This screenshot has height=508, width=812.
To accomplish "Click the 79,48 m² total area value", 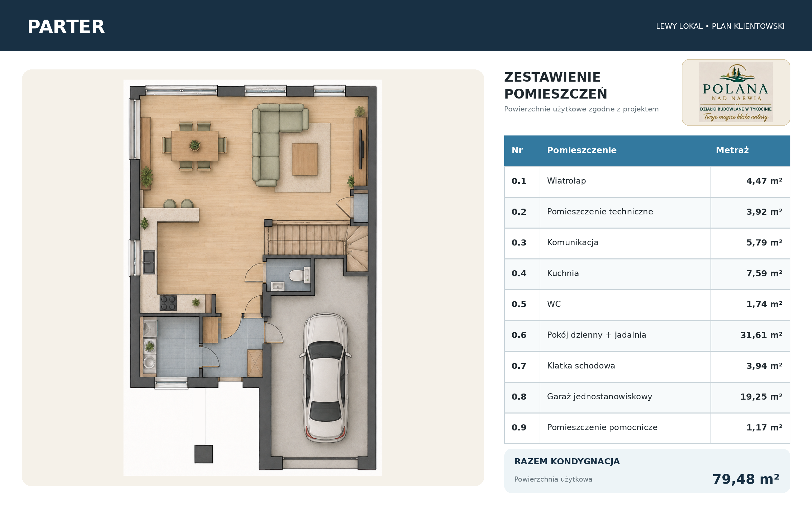I will click(x=746, y=479).
